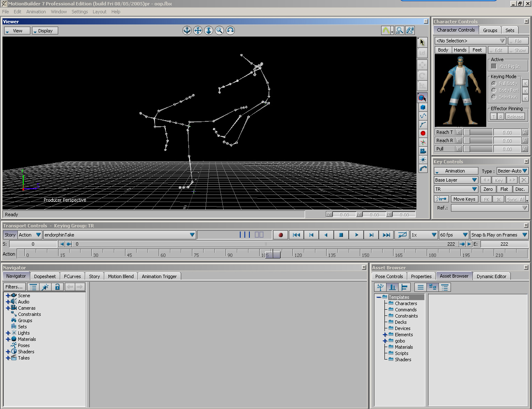Viewport: 532px width, 409px height.
Task: Click the blue cube models icon
Action: (423, 107)
